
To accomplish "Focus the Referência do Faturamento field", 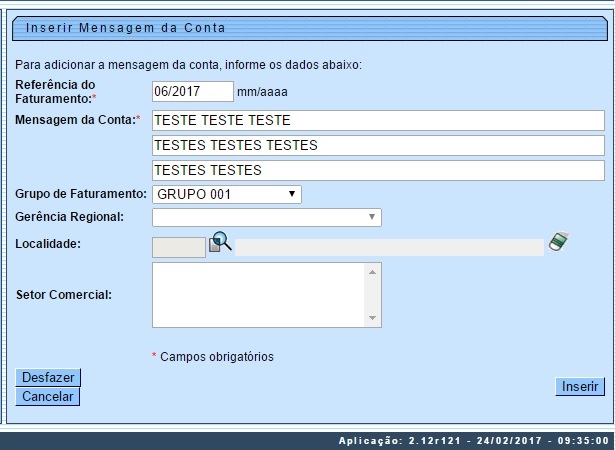I will coord(192,91).
